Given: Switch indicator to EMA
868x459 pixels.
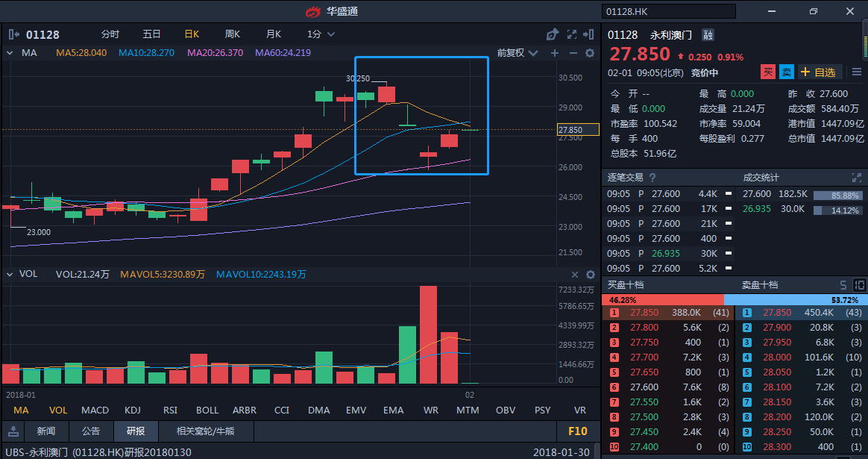Looking at the screenshot, I should (x=394, y=410).
